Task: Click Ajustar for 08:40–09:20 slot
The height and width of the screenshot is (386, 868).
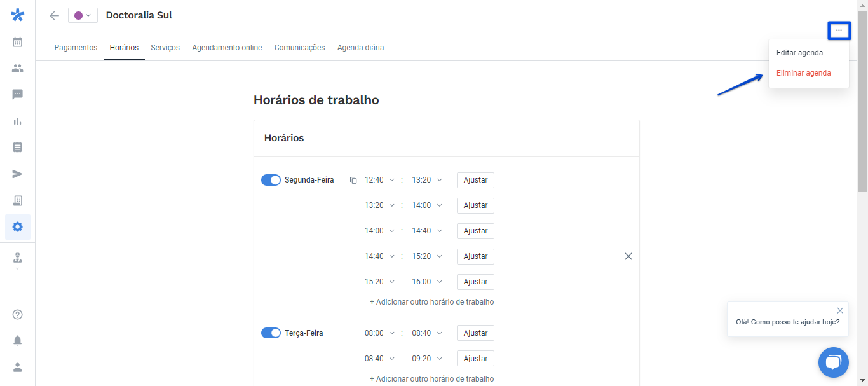Action: coord(475,359)
